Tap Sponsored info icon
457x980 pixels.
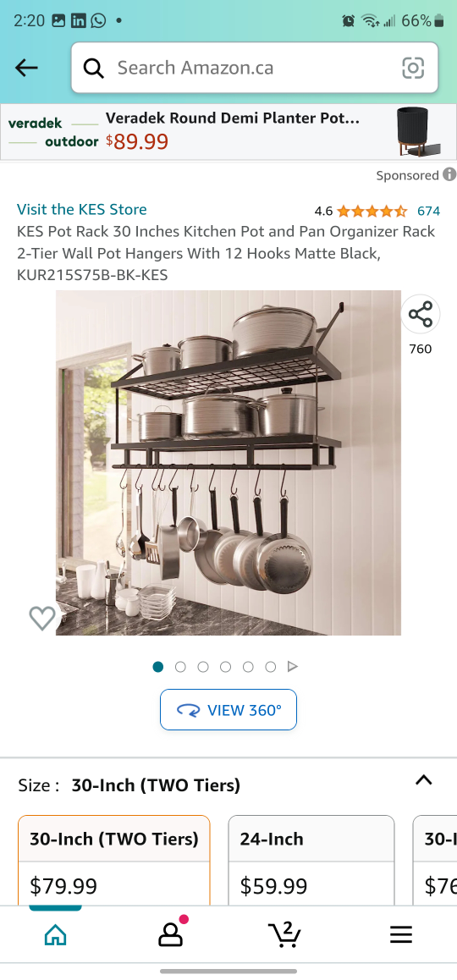[x=449, y=174]
